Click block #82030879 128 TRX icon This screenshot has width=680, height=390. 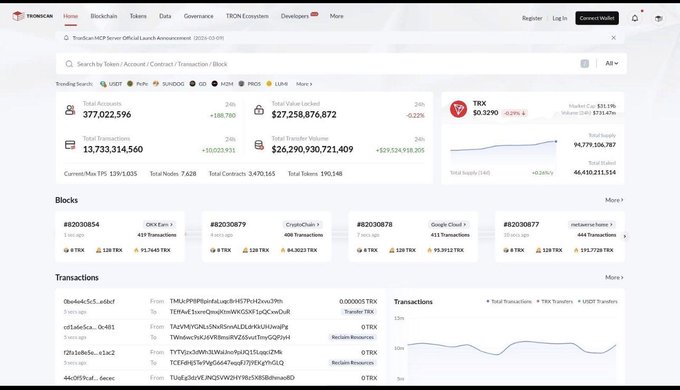tap(245, 250)
